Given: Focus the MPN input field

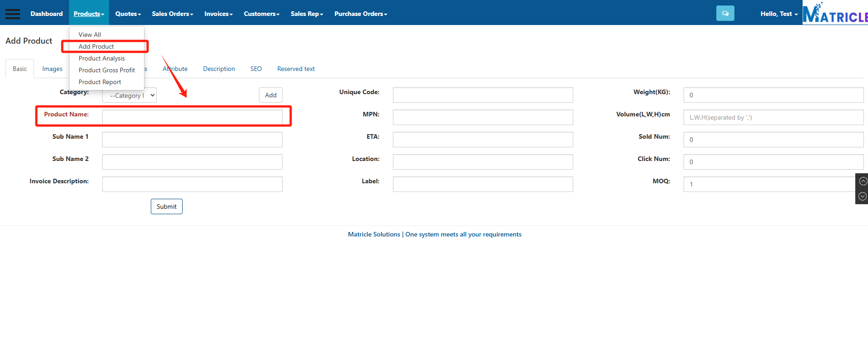Looking at the screenshot, I should [x=483, y=117].
